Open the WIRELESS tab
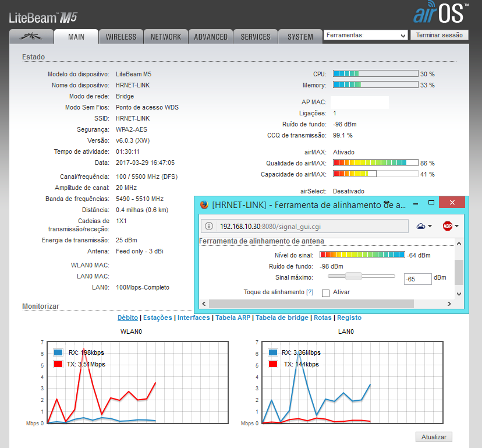This screenshot has width=482, height=448. [x=121, y=37]
